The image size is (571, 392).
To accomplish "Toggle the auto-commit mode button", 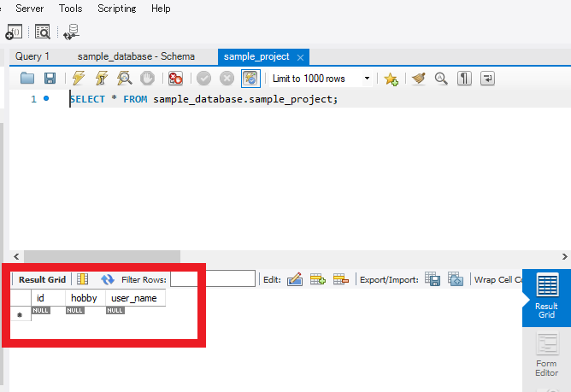I will [x=250, y=79].
